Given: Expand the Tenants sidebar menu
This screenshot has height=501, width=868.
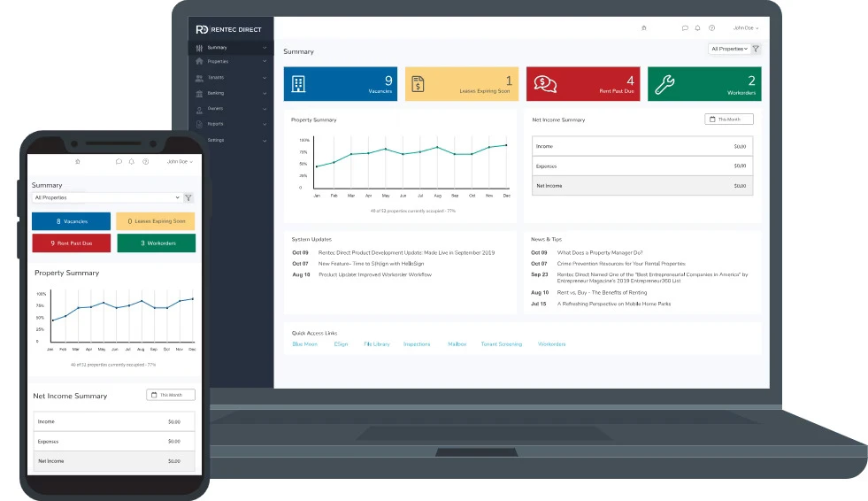Looking at the screenshot, I should 229,78.
